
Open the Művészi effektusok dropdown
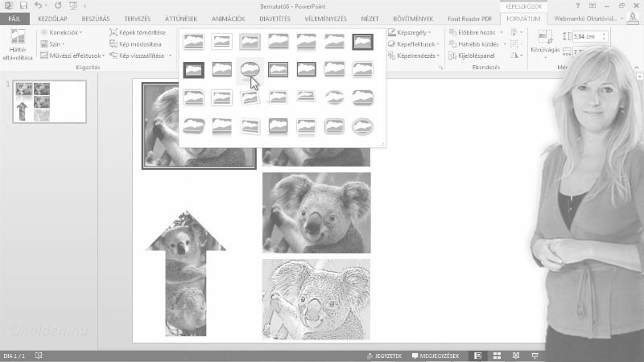tap(72, 56)
